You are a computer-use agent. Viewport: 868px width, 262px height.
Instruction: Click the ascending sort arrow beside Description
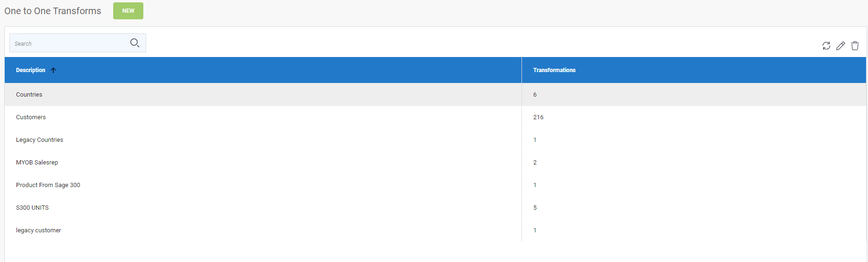point(53,70)
